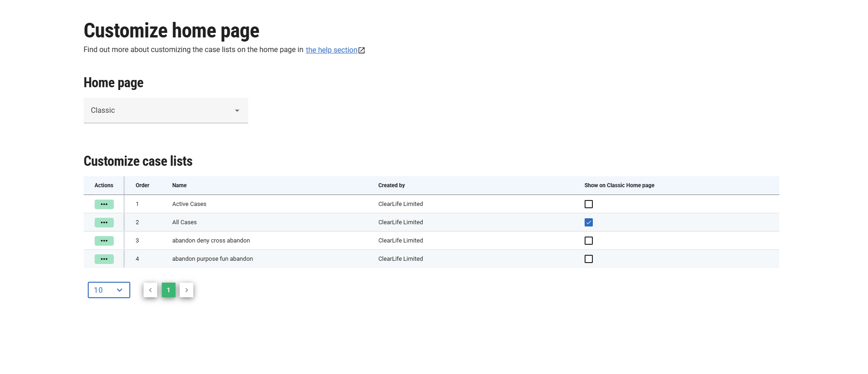Click the Created by column header

(x=391, y=185)
